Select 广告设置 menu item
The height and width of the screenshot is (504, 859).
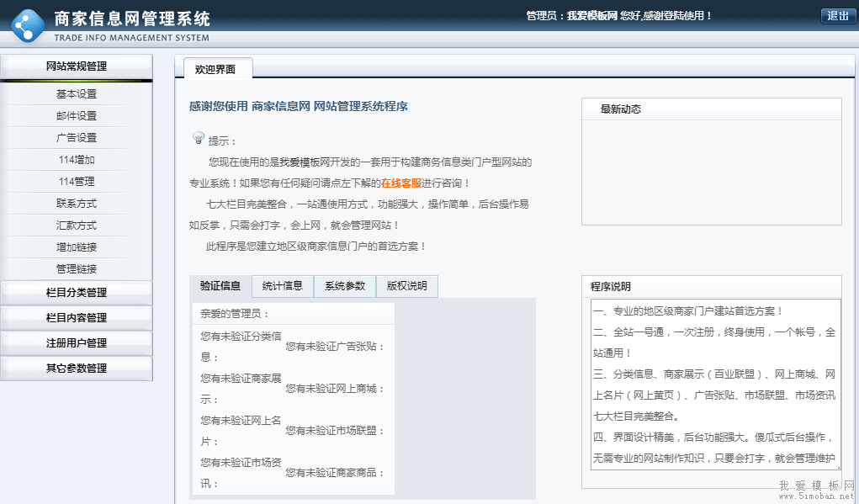(x=77, y=138)
